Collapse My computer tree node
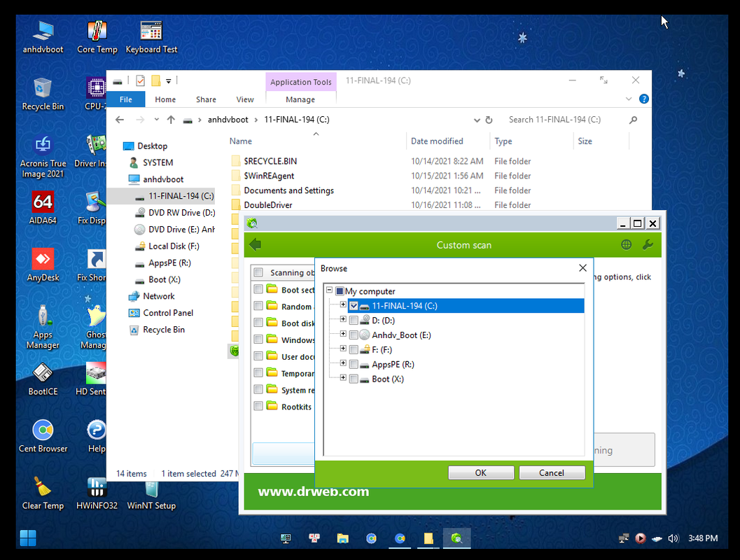 click(330, 290)
